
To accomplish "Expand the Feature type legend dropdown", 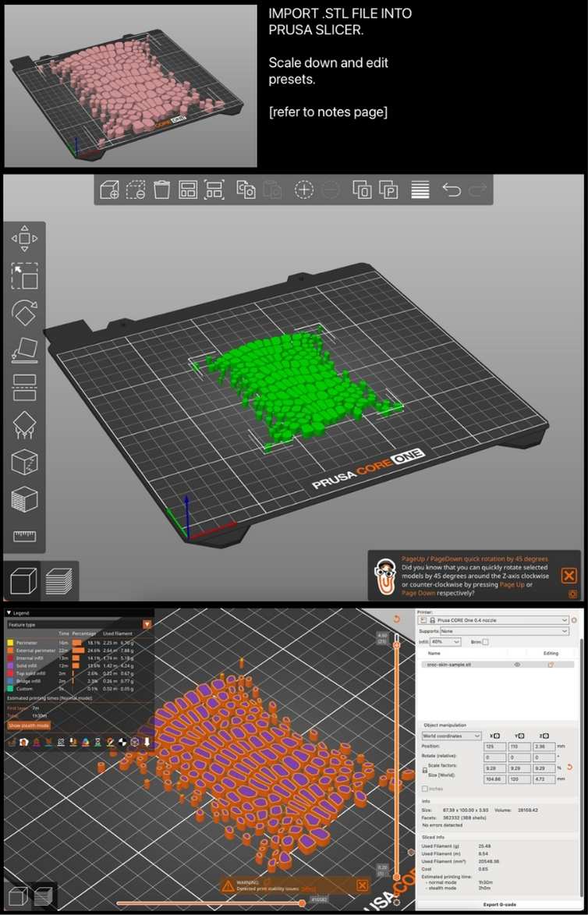I will click(147, 625).
